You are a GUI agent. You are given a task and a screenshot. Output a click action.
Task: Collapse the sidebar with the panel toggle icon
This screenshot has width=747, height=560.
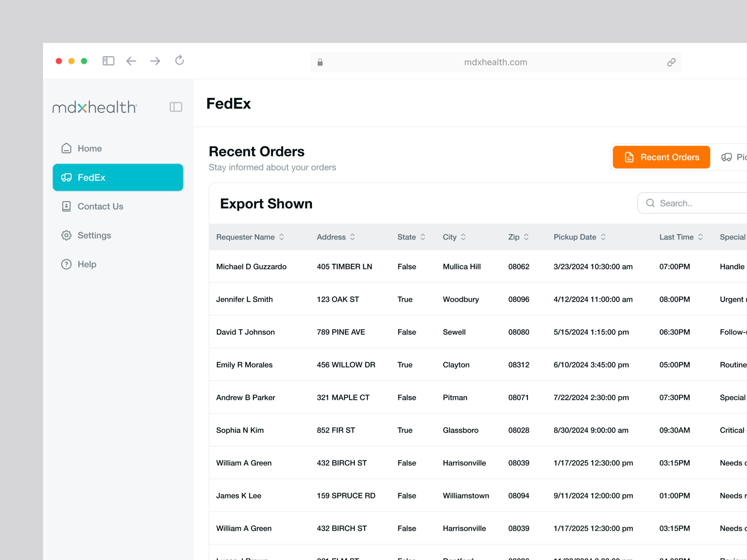[x=176, y=107]
